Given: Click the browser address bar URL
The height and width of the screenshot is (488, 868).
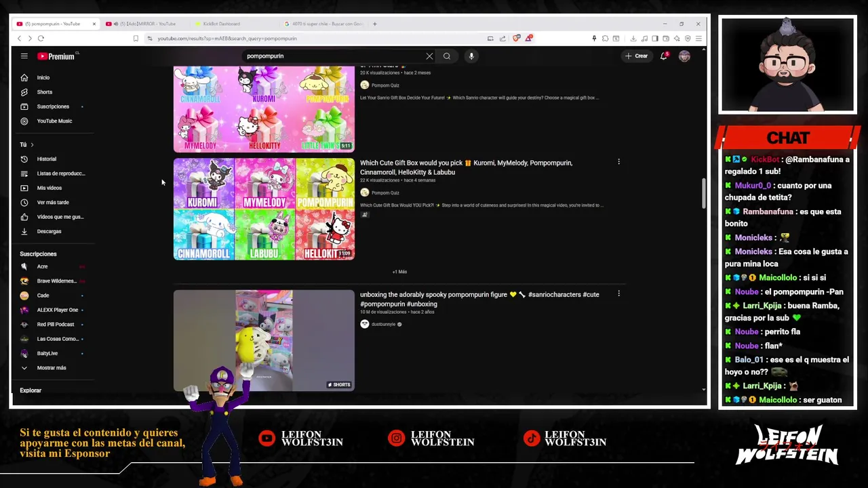Looking at the screenshot, I should tap(227, 39).
